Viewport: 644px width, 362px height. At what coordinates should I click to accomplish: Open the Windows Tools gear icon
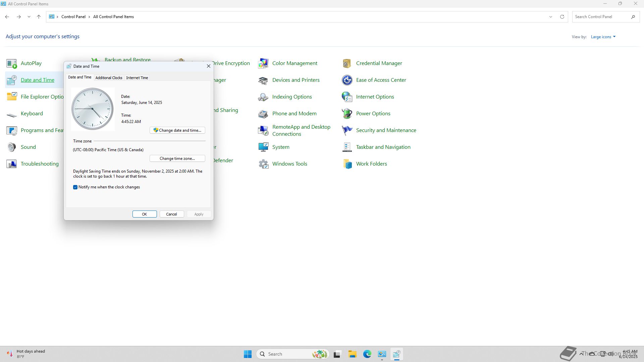[x=263, y=164]
